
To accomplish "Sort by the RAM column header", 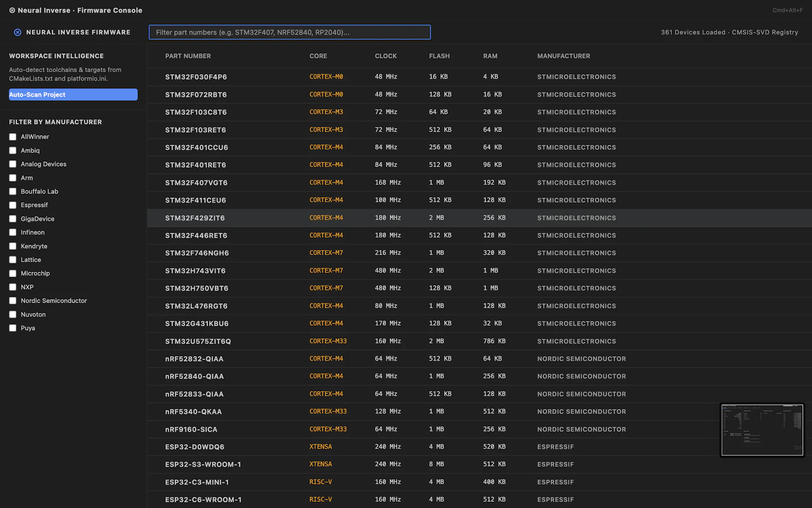I will click(490, 56).
